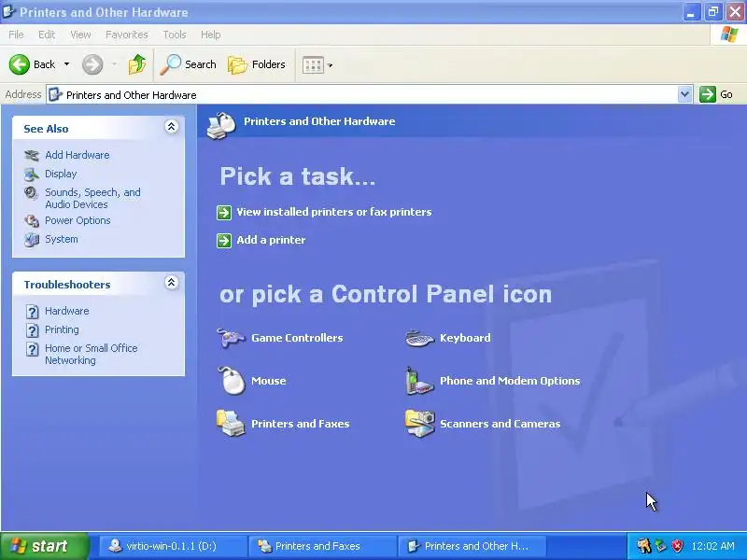Click the Printers and Other Hardware taskbar button
Image resolution: width=747 pixels, height=560 pixels.
click(x=472, y=546)
